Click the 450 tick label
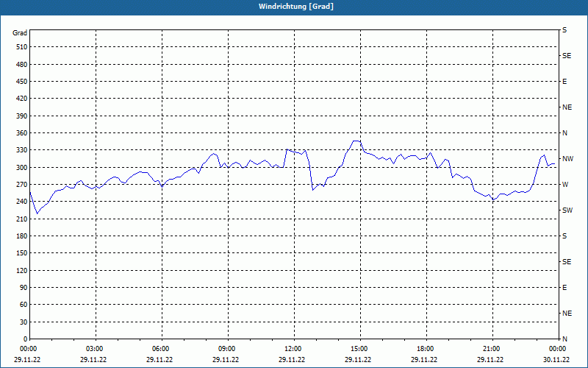This screenshot has width=588, height=368. tap(22, 82)
